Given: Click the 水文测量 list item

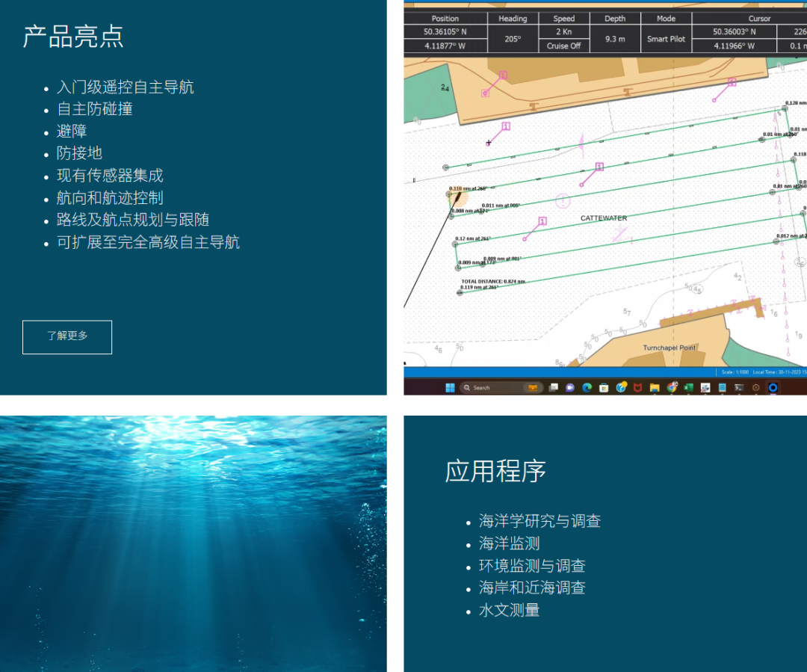Looking at the screenshot, I should [509, 610].
